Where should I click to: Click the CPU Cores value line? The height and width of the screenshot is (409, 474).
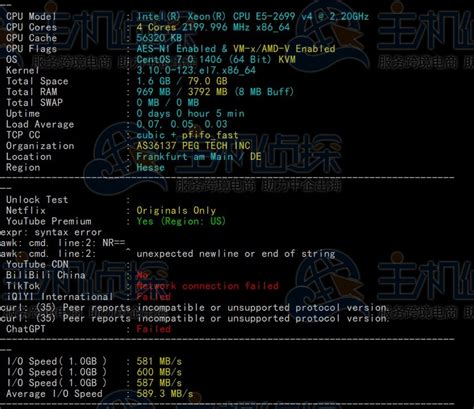point(213,27)
